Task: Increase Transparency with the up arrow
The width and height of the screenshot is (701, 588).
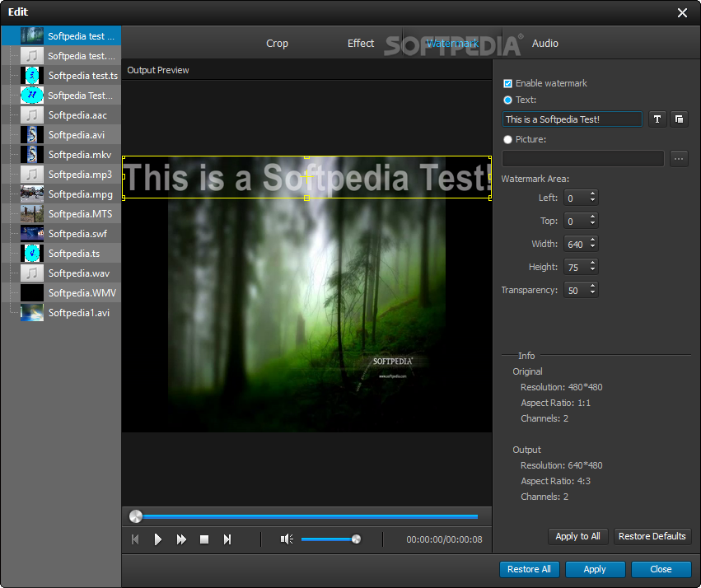Action: pyautogui.click(x=593, y=287)
